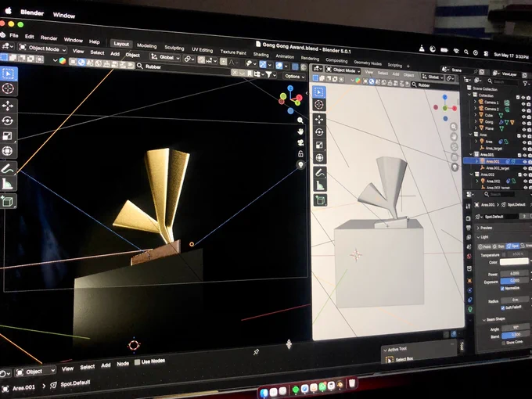The image size is (532, 399).
Task: Select the Cursor tool in left viewport
Action: (8, 88)
